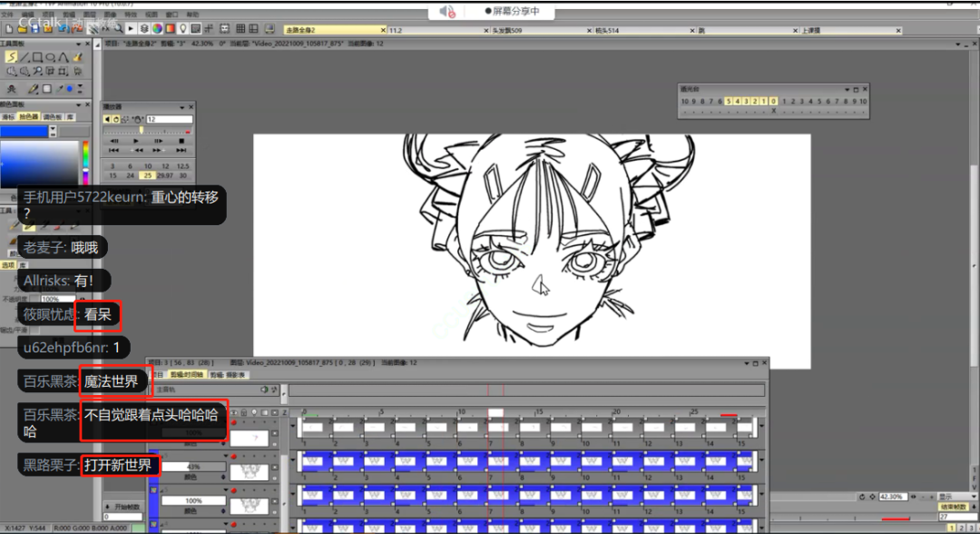This screenshot has height=534, width=980.
Task: Jump to the last frame in the player panel
Action: [x=181, y=151]
